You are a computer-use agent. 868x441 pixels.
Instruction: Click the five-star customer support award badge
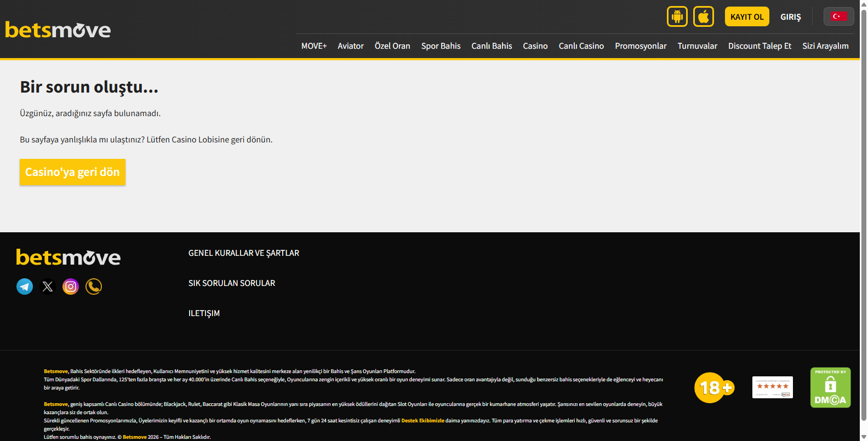pyautogui.click(x=773, y=387)
